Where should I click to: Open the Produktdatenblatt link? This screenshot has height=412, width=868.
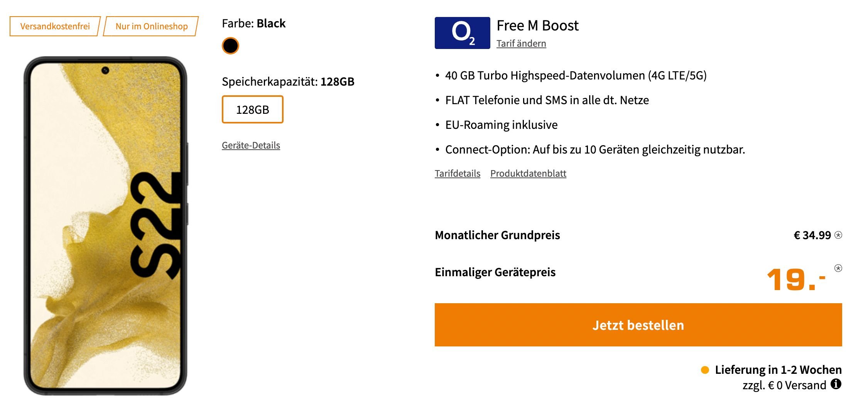(x=528, y=174)
